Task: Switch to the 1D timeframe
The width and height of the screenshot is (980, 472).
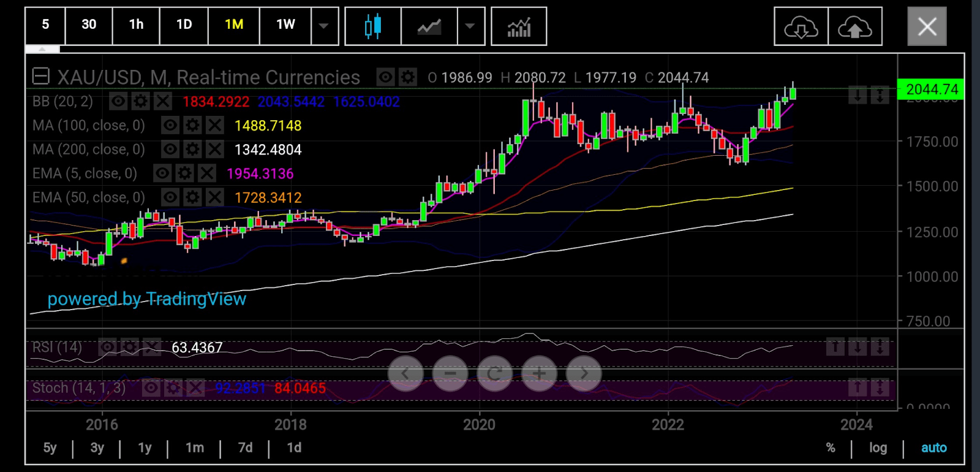Action: click(184, 25)
